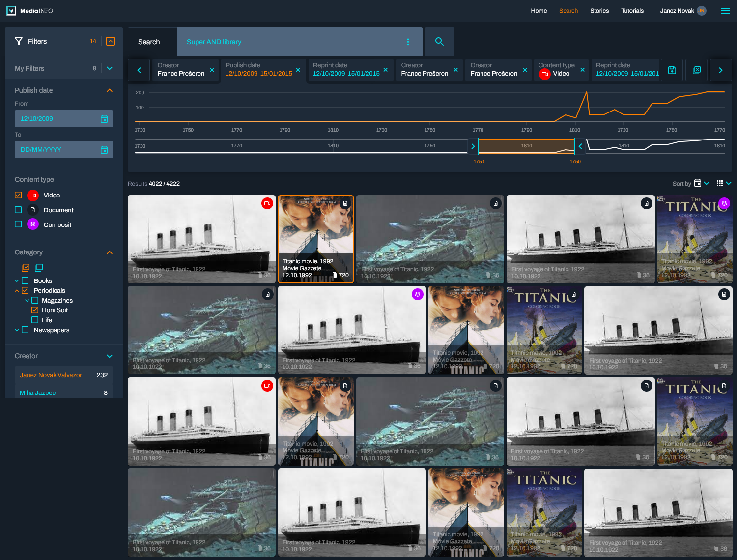Remove Content type Video filter chip
Screen dimensions: 737x560
(x=582, y=70)
